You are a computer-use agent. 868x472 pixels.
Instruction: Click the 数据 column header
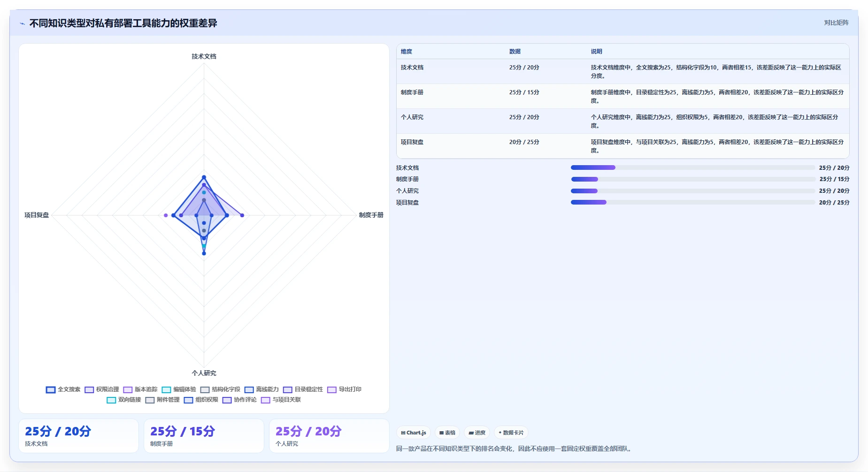pos(515,52)
